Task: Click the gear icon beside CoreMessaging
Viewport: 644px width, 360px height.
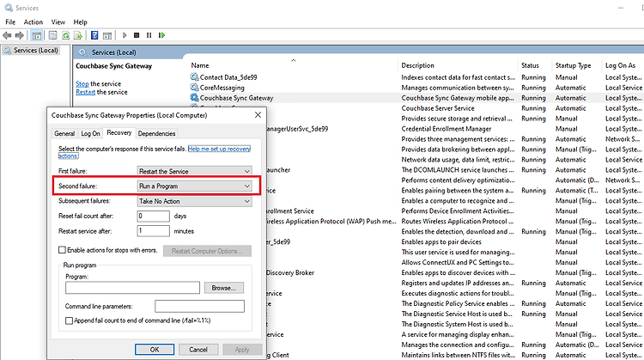Action: pos(194,87)
